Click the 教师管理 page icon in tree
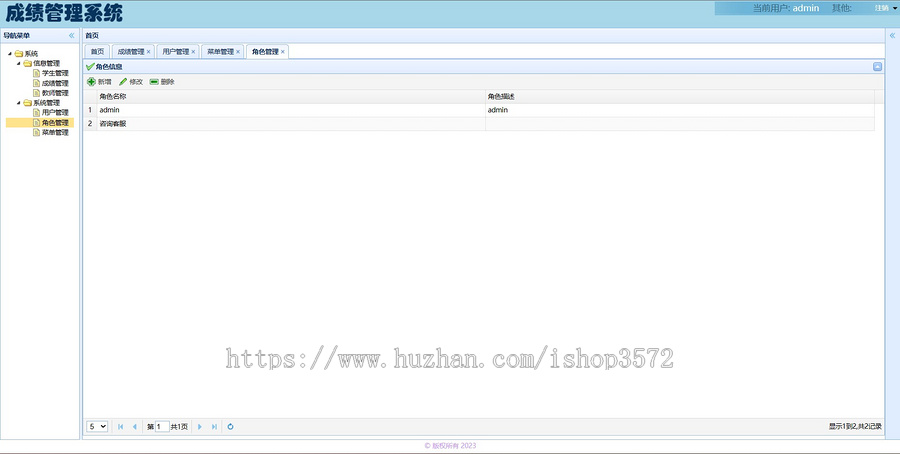The height and width of the screenshot is (454, 900). pyautogui.click(x=37, y=93)
